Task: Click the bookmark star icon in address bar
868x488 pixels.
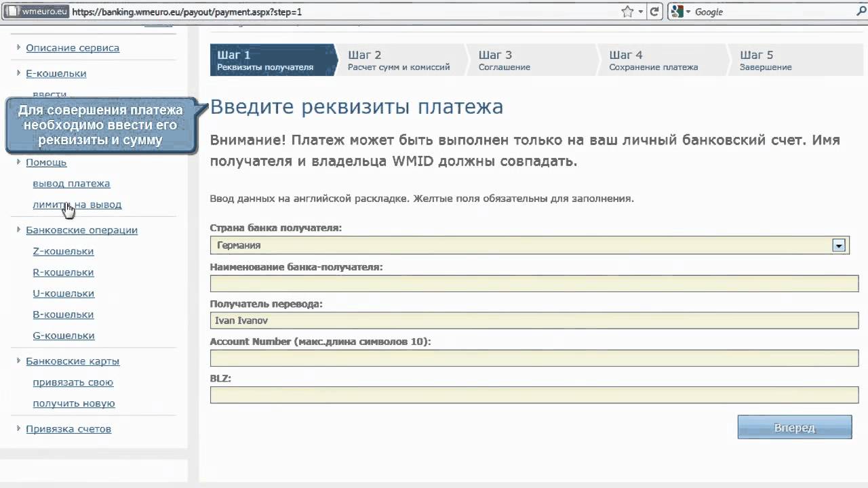Action: (628, 12)
